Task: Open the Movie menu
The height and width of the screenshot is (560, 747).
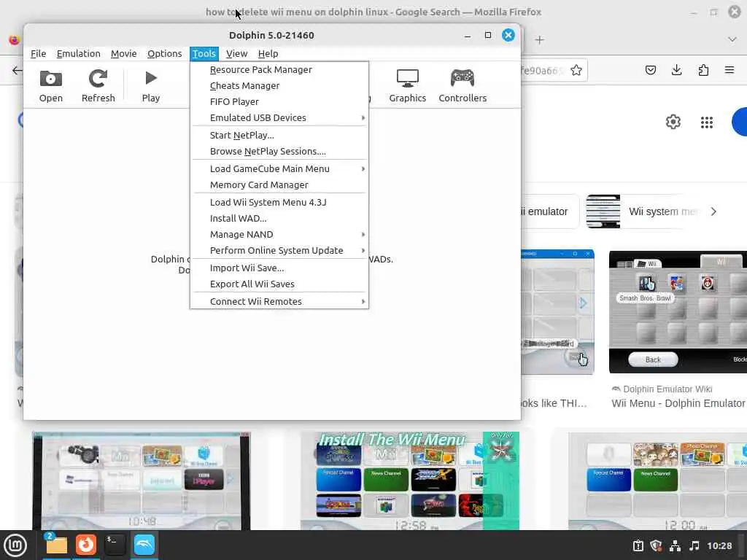Action: 124,54
